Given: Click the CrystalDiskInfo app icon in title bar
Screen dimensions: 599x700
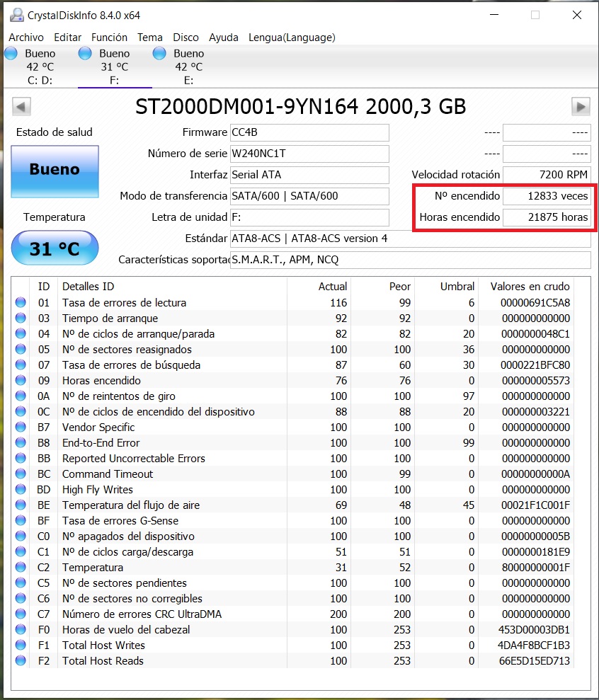Looking at the screenshot, I should click(x=16, y=15).
